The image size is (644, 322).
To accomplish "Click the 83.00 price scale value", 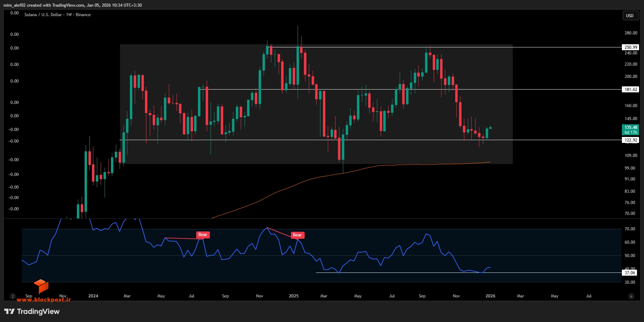I will point(630,191).
